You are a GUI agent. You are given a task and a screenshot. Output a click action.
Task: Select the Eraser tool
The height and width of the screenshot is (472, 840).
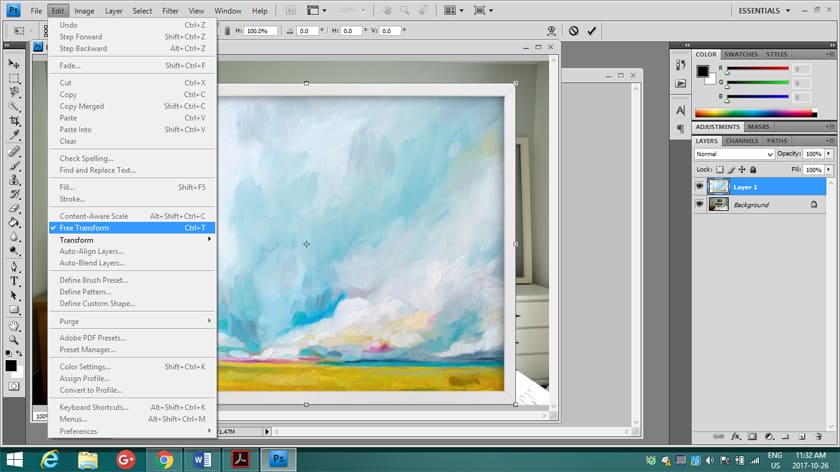(x=14, y=208)
